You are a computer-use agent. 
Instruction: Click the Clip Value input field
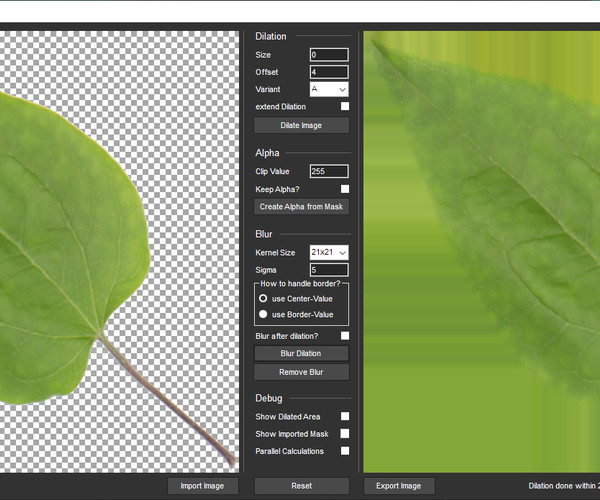click(329, 171)
